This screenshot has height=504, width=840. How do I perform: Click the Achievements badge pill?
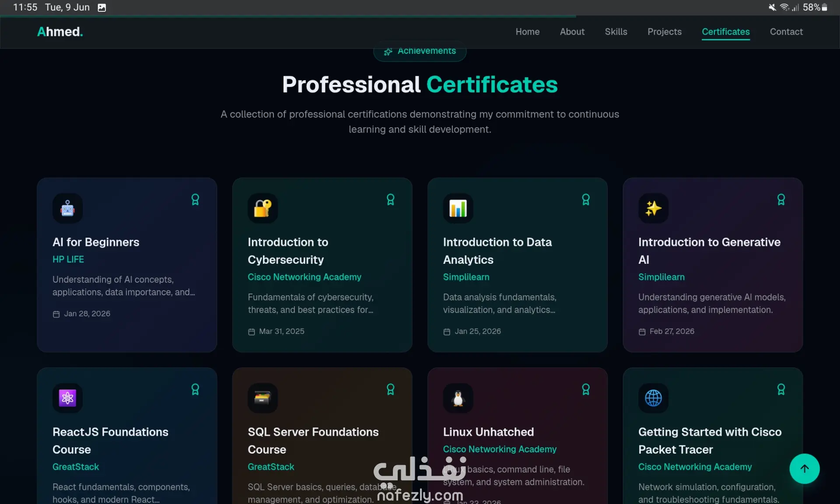(x=420, y=51)
